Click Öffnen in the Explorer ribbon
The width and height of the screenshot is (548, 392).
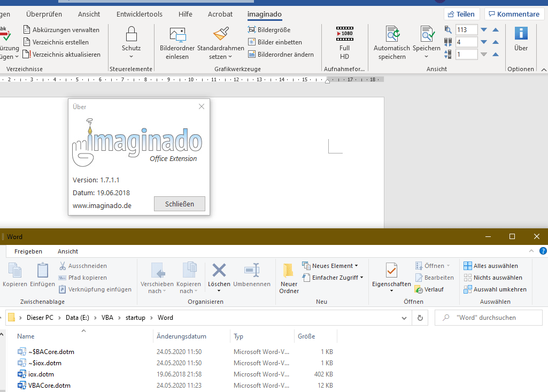433,266
